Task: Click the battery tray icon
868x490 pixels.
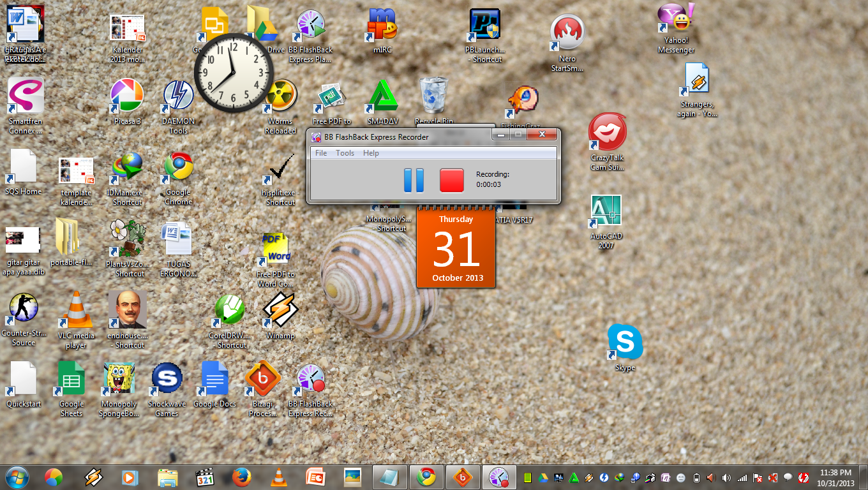Action: click(x=696, y=477)
